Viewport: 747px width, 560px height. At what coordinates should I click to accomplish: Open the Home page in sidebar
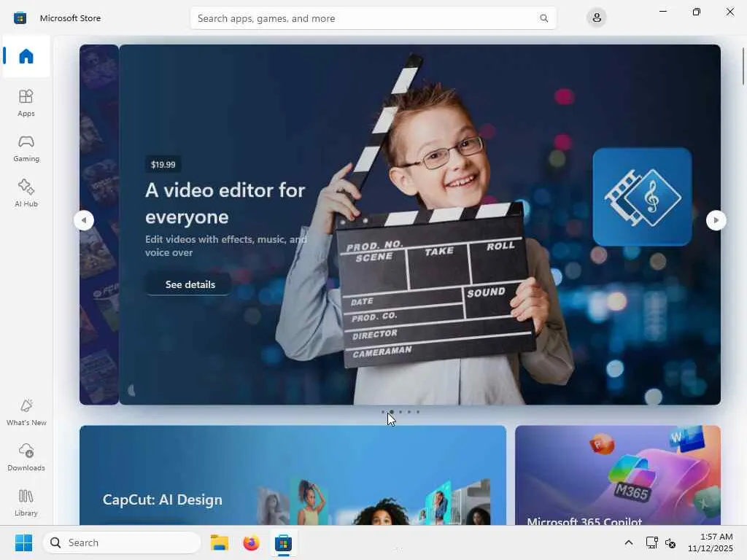(26, 56)
